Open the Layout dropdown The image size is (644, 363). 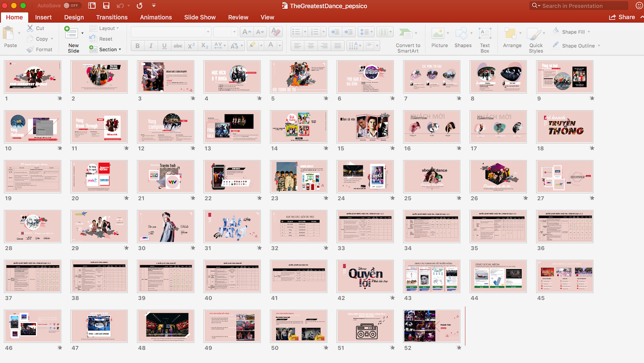106,28
